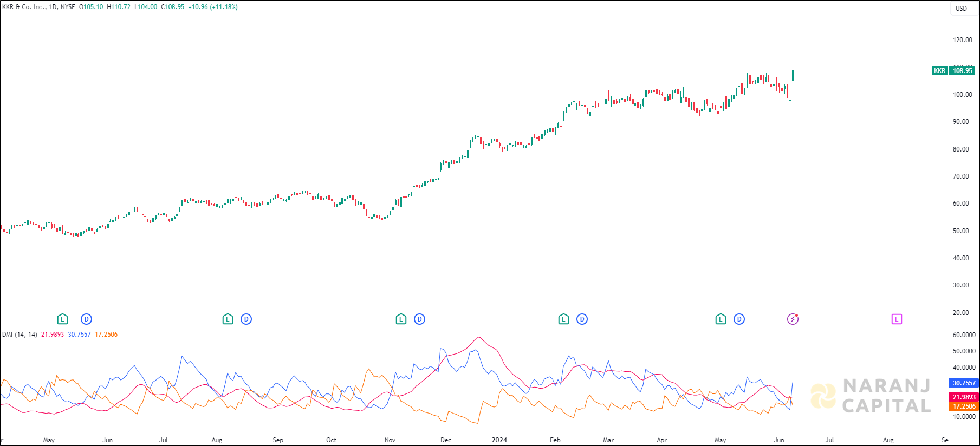Click the Dec label on the time axis

(x=446, y=440)
